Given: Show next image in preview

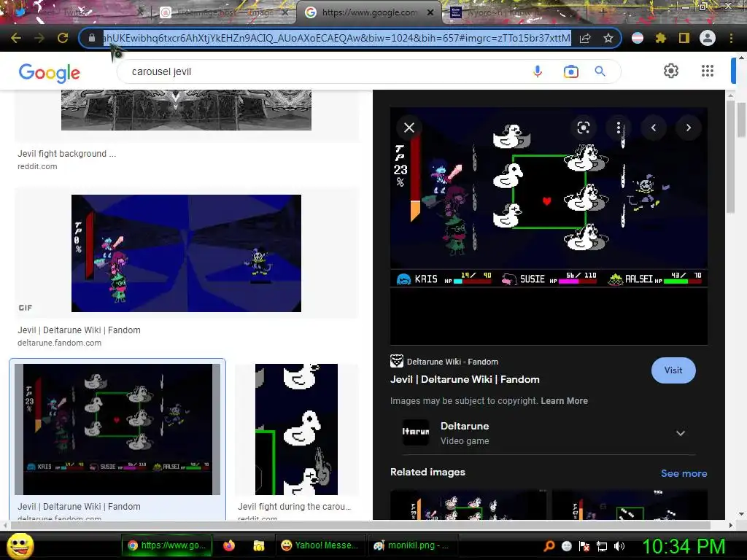Looking at the screenshot, I should [x=689, y=128].
